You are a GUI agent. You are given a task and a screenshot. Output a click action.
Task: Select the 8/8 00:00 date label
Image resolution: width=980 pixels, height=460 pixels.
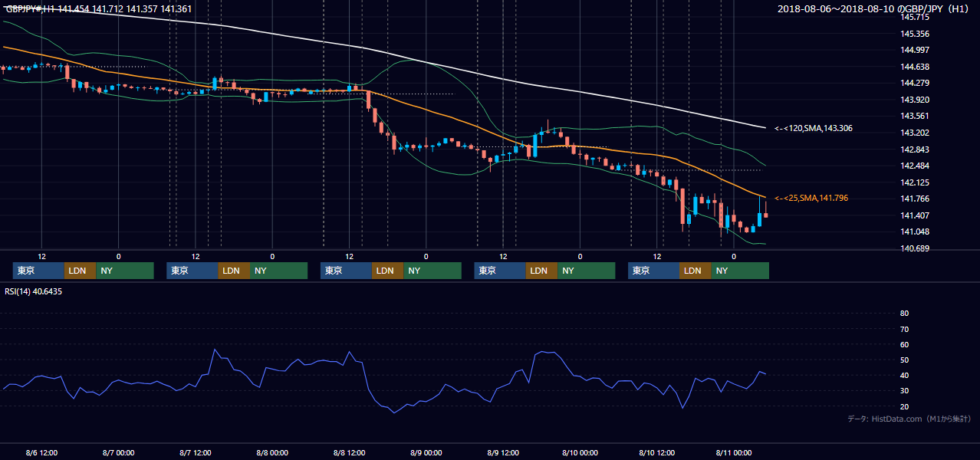pos(272,452)
